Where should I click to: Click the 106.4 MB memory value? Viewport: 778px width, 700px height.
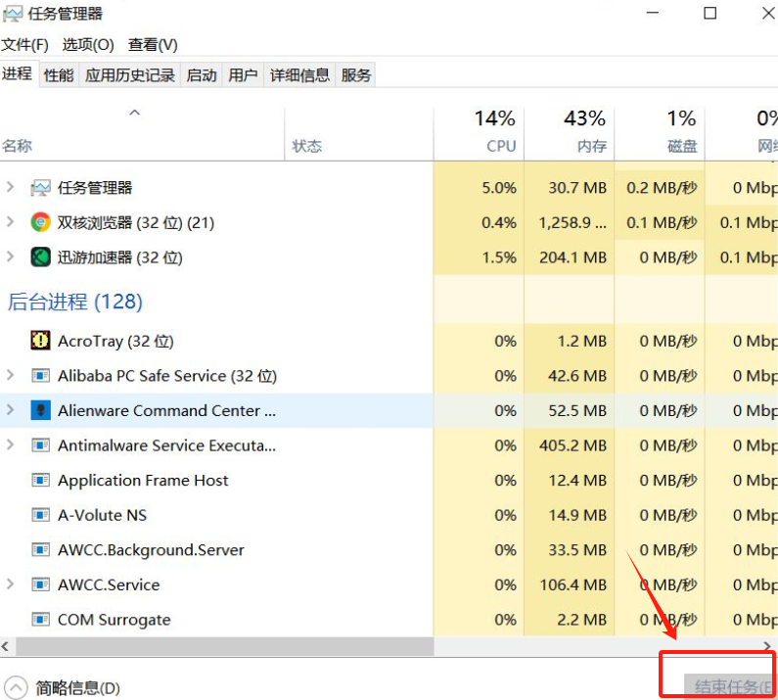click(x=572, y=584)
